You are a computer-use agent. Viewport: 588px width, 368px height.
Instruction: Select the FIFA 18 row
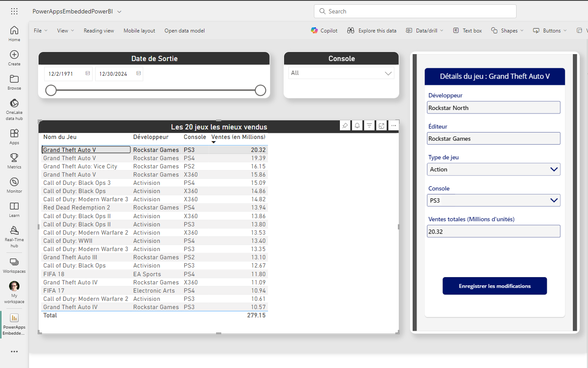click(x=155, y=274)
